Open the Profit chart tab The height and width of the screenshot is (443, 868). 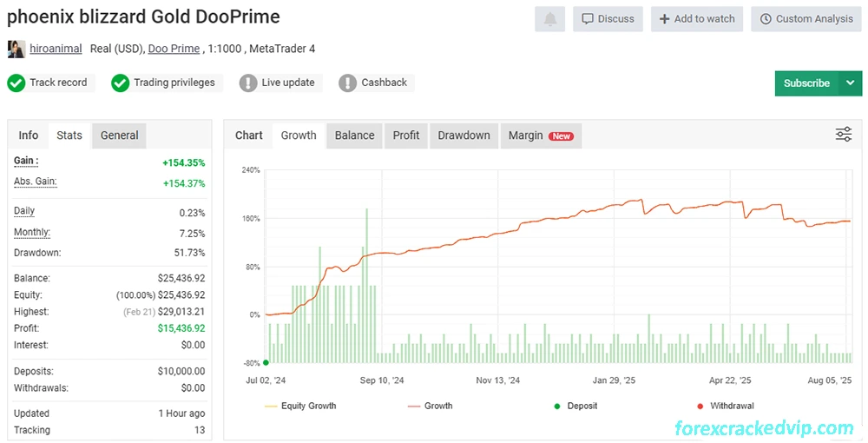pyautogui.click(x=406, y=136)
